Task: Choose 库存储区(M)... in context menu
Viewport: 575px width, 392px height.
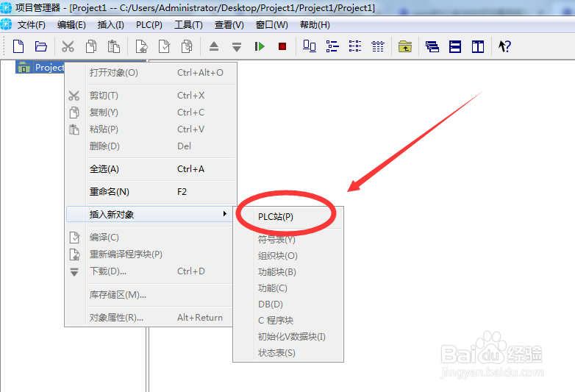Action: pyautogui.click(x=149, y=295)
